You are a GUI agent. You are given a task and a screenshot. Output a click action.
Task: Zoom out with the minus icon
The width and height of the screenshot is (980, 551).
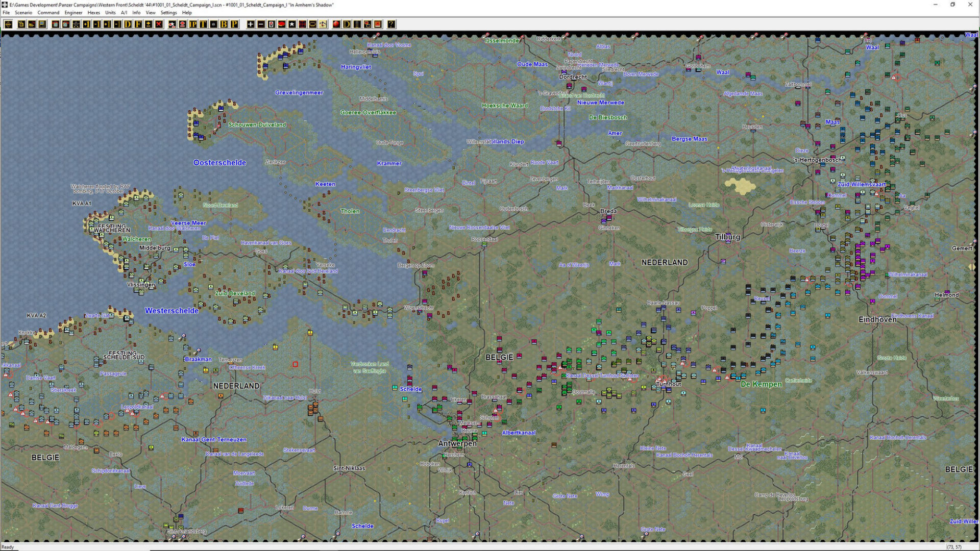261,24
